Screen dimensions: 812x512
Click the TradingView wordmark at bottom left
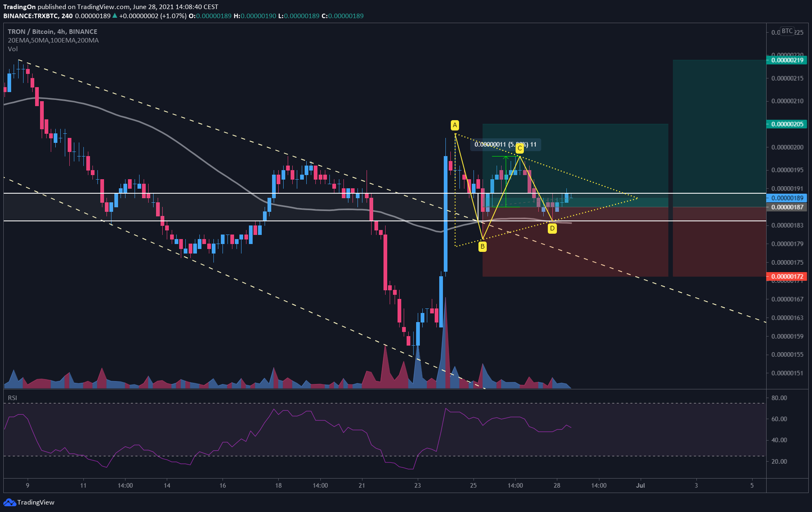point(36,503)
